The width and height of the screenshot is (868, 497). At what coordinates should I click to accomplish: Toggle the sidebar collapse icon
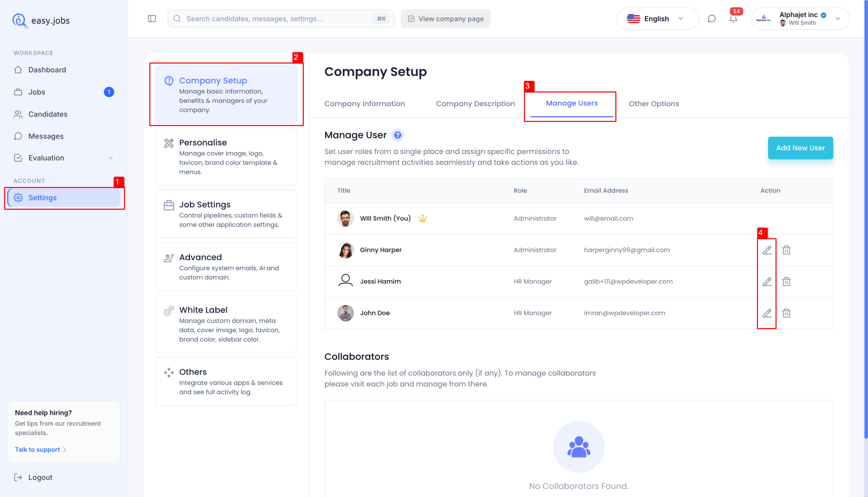tap(152, 19)
